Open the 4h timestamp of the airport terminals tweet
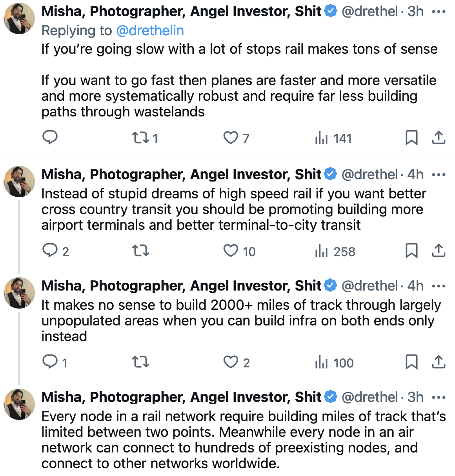The image size is (455, 476). pyautogui.click(x=415, y=174)
